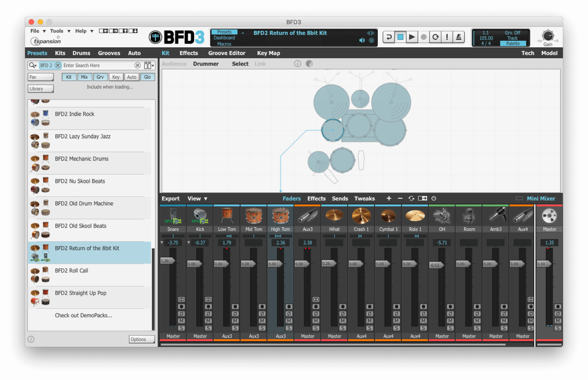Screen dimensions: 588x380
Task: Click the Snare drum channel icon
Action: click(x=173, y=216)
